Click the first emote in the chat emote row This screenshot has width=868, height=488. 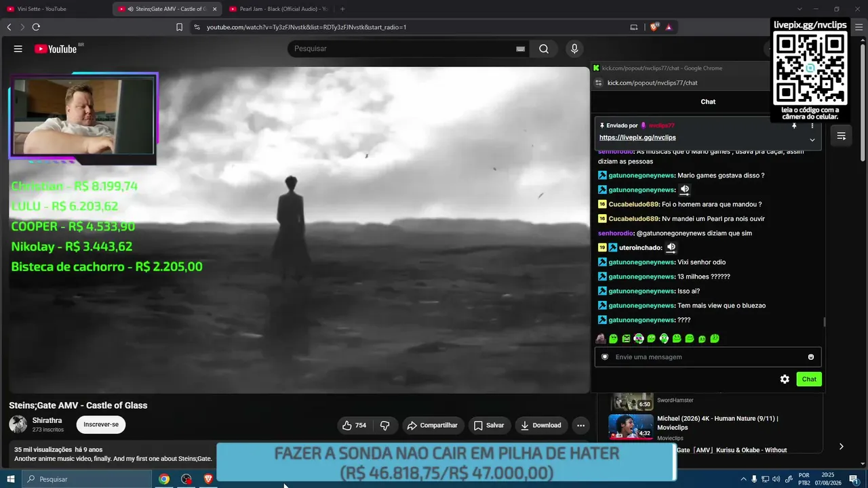click(x=601, y=338)
